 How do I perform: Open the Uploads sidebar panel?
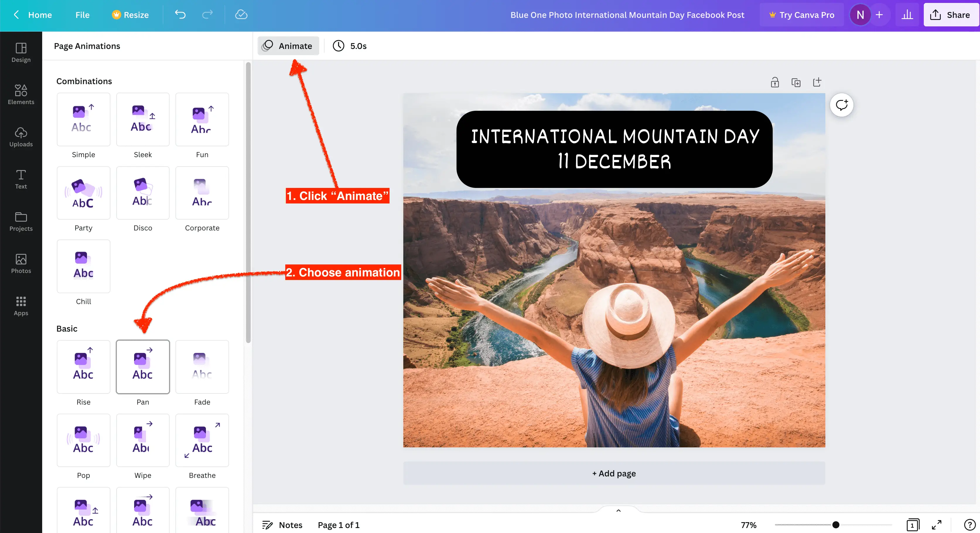21,137
